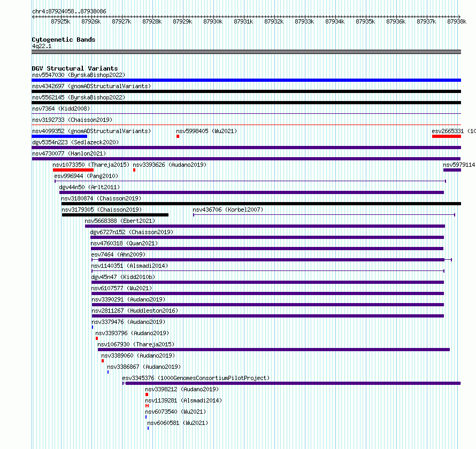Viewport: 476px width, 449px height.
Task: Click nsv3389060 (Audano2019) label
Action: pyautogui.click(x=138, y=355)
